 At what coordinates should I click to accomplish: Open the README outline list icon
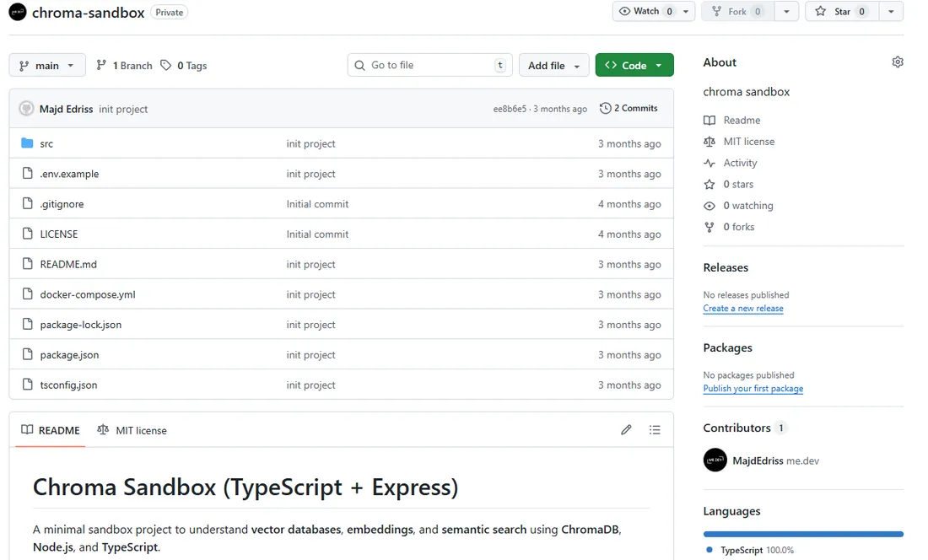click(x=655, y=430)
